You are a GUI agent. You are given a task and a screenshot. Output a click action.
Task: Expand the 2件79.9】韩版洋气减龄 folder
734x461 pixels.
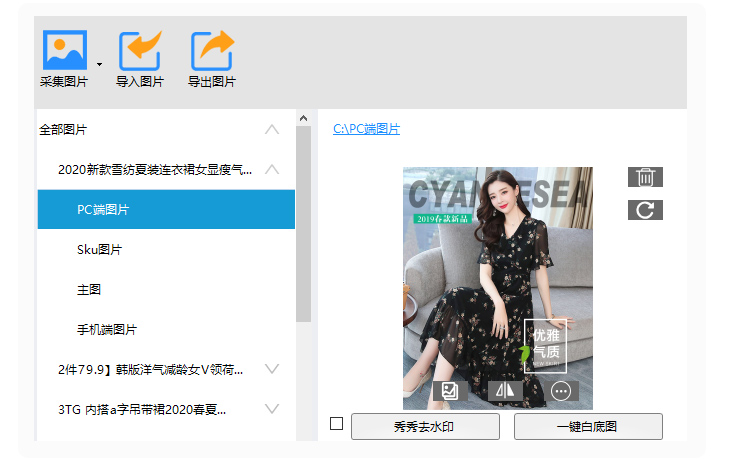(272, 369)
